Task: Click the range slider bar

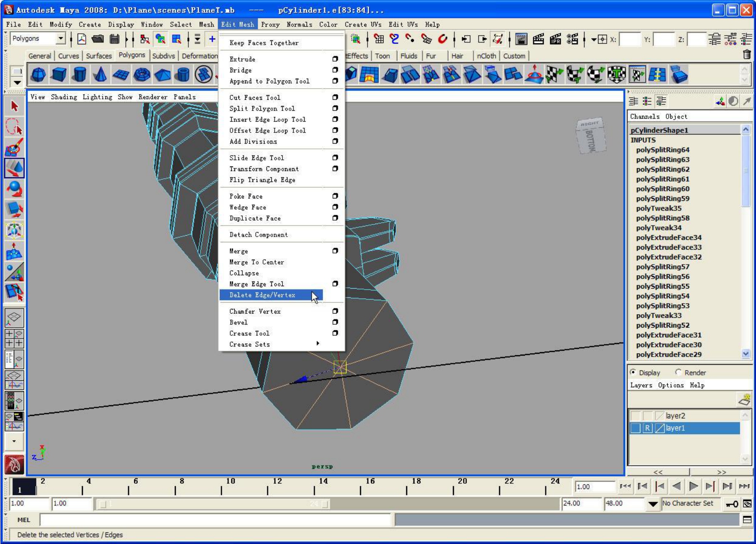Action: [x=213, y=504]
